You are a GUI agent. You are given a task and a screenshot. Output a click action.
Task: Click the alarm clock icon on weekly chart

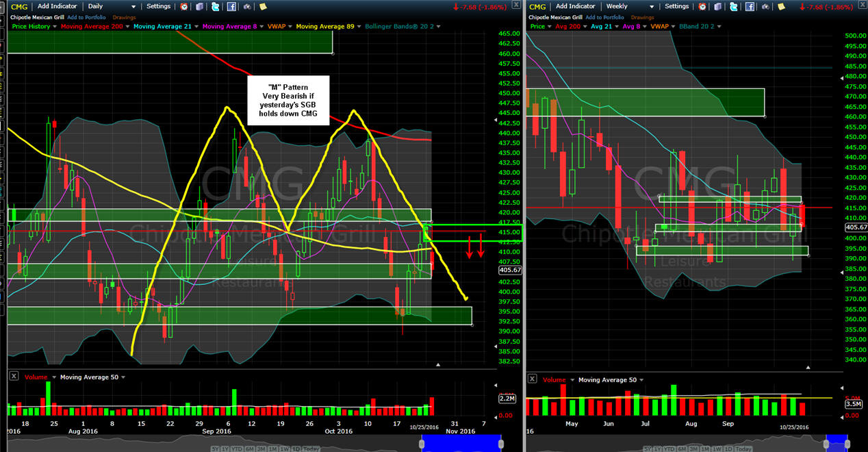point(702,7)
